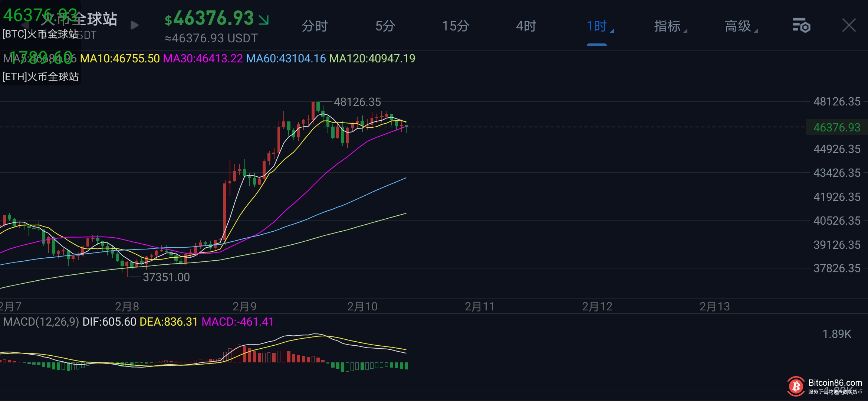Expand the 高级 advanced dropdown
This screenshot has width=868, height=401.
[739, 26]
